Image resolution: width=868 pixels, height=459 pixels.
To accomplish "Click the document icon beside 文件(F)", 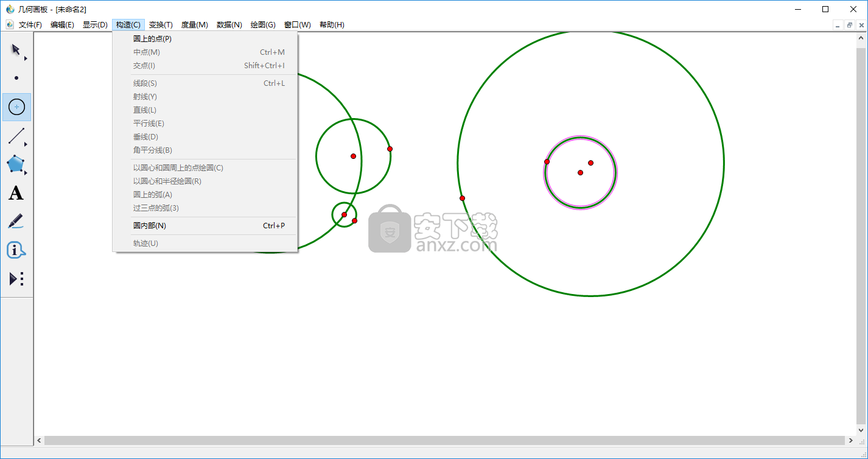I will (10, 24).
